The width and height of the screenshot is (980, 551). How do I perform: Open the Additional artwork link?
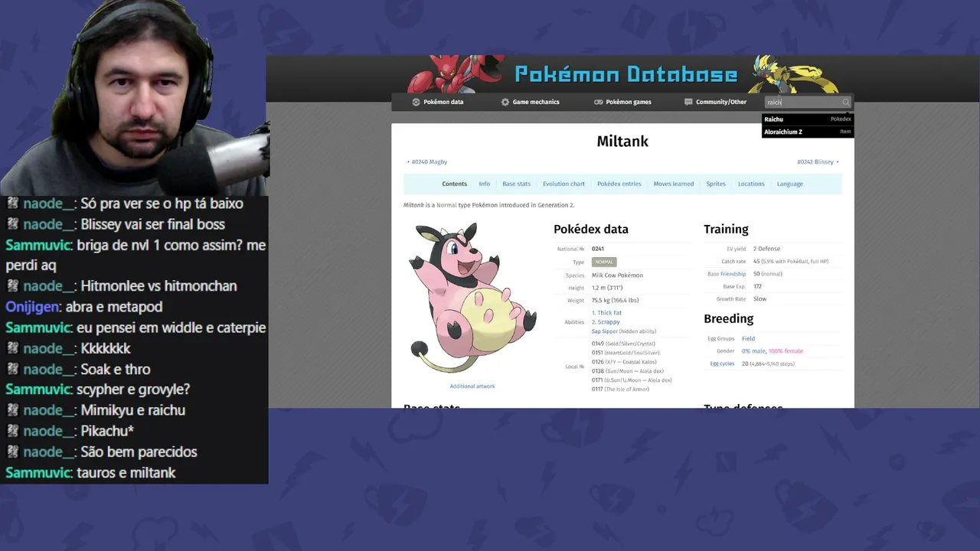pos(472,386)
